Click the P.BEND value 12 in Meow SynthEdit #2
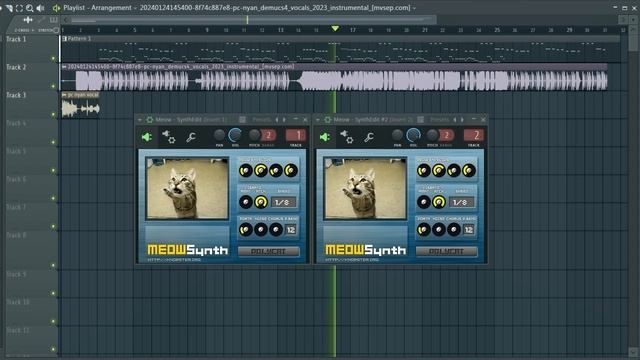This screenshot has height=360, width=640. [x=469, y=230]
